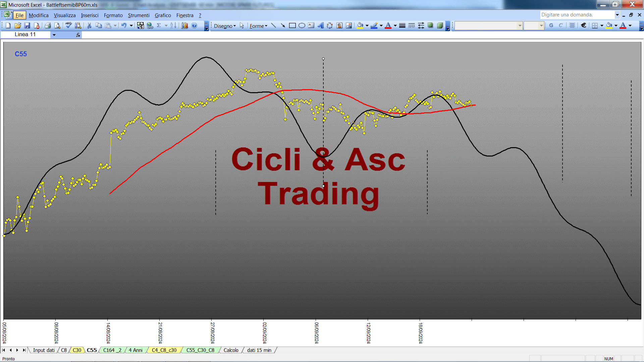The height and width of the screenshot is (362, 644).
Task: Toggle bold G formatting button
Action: tap(551, 25)
